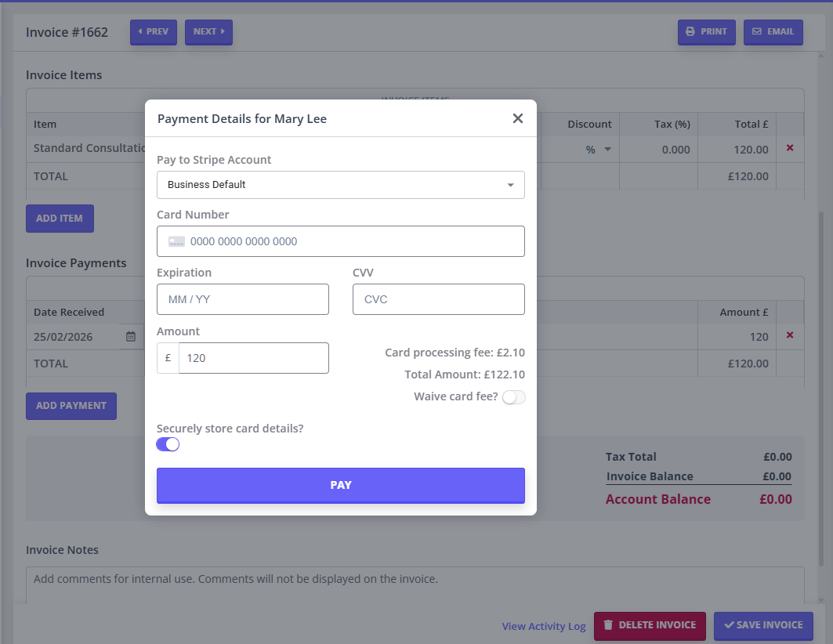Open the View Activity Log link
Screen dimensions: 833x644
[x=543, y=626]
